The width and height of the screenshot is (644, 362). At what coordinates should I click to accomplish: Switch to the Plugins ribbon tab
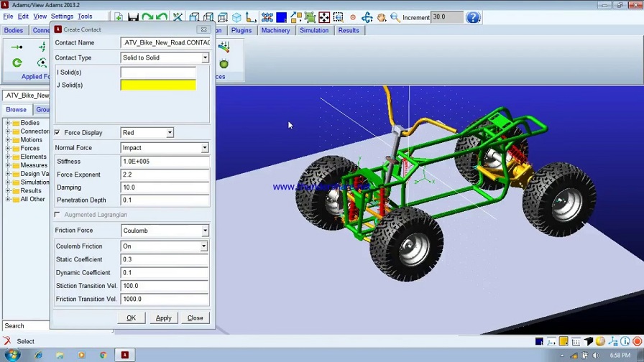(x=241, y=30)
